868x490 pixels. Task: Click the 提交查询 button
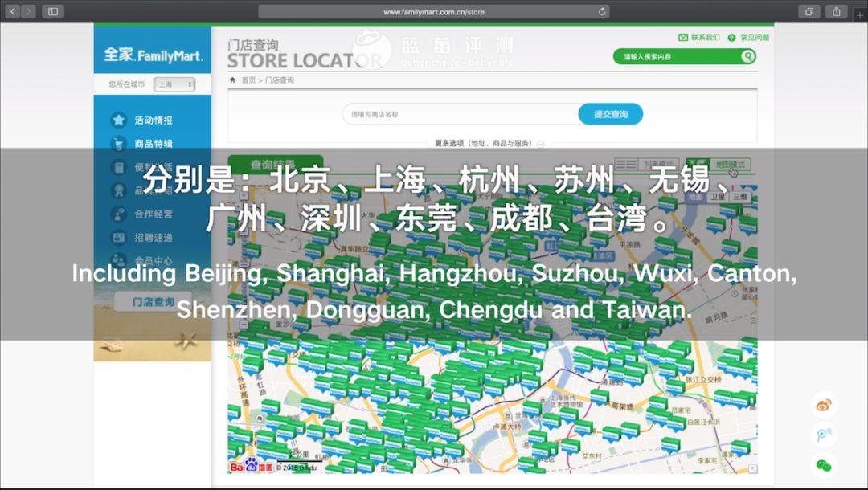tap(611, 114)
